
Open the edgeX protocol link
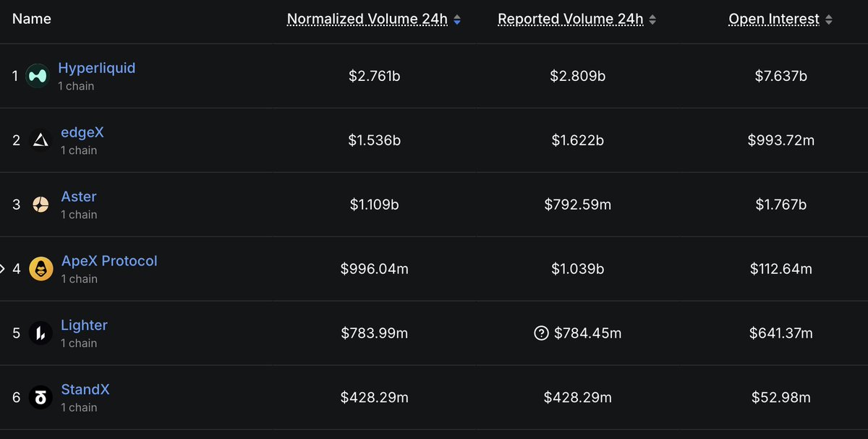point(82,132)
